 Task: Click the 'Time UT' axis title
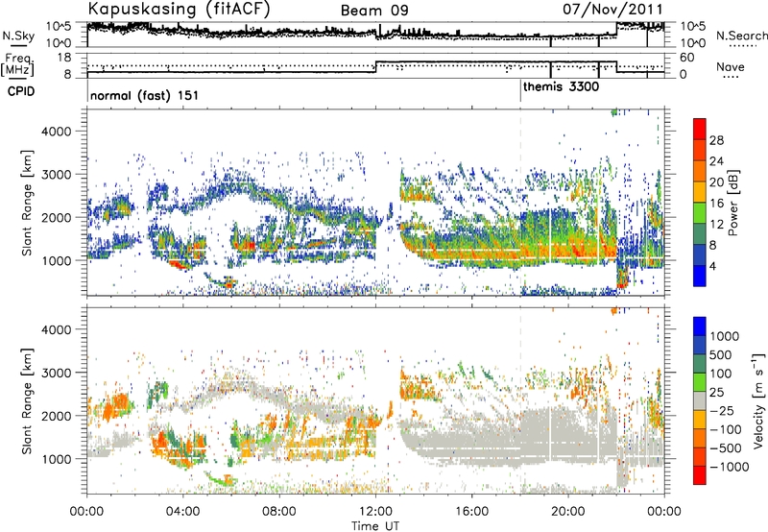click(375, 526)
